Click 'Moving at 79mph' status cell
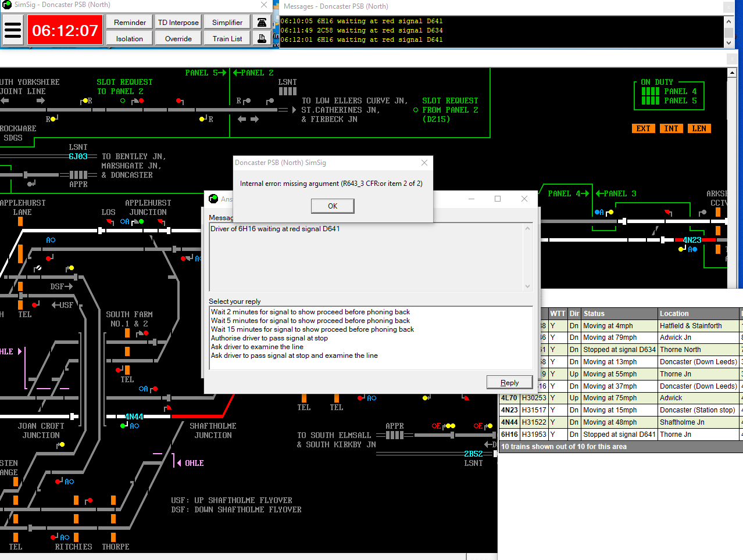Viewport: 743px width, 560px height. point(619,338)
